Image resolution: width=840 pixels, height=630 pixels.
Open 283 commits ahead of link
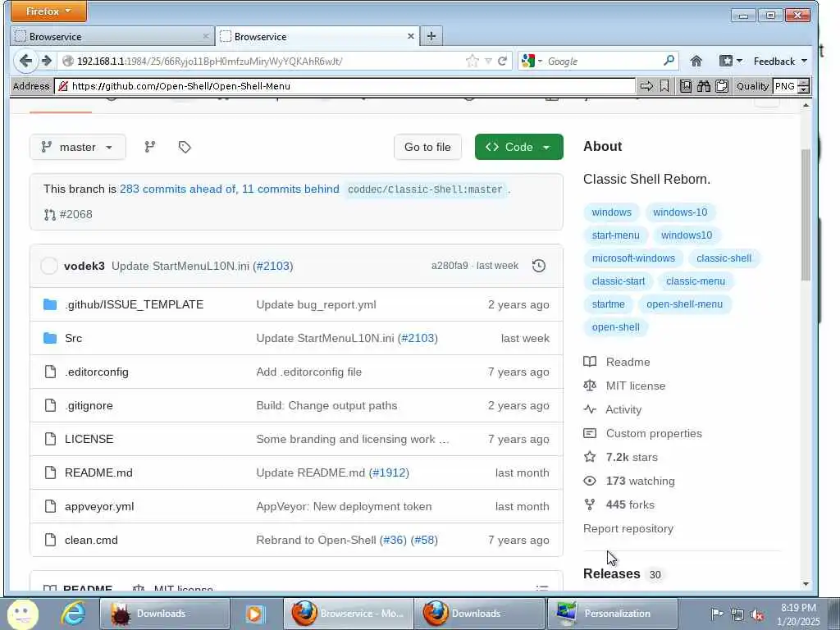point(178,189)
